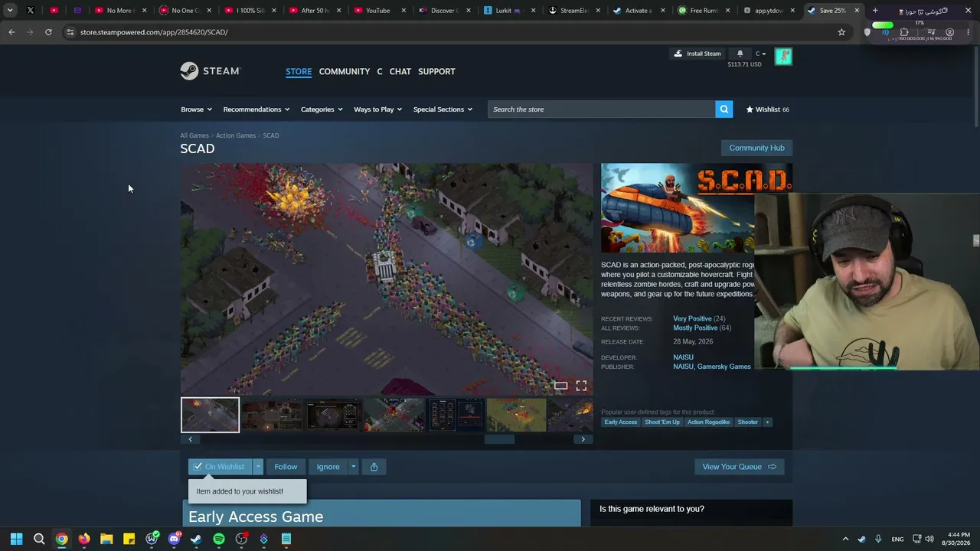Open the Categories dropdown

322,109
